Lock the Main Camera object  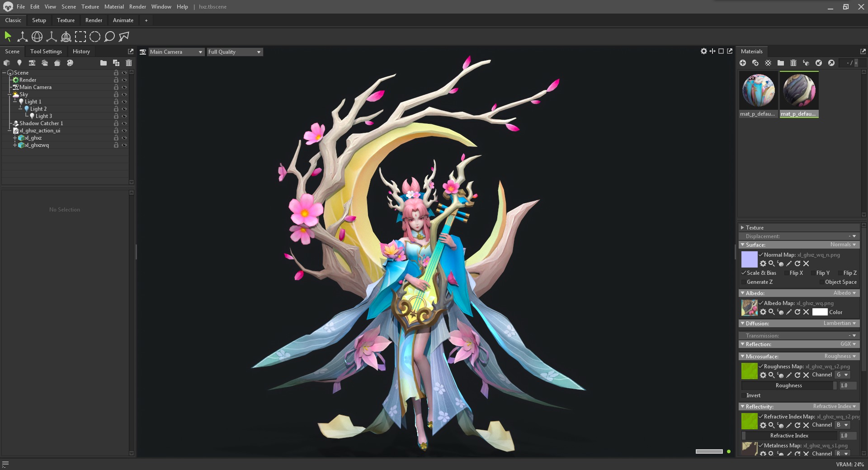coord(116,87)
